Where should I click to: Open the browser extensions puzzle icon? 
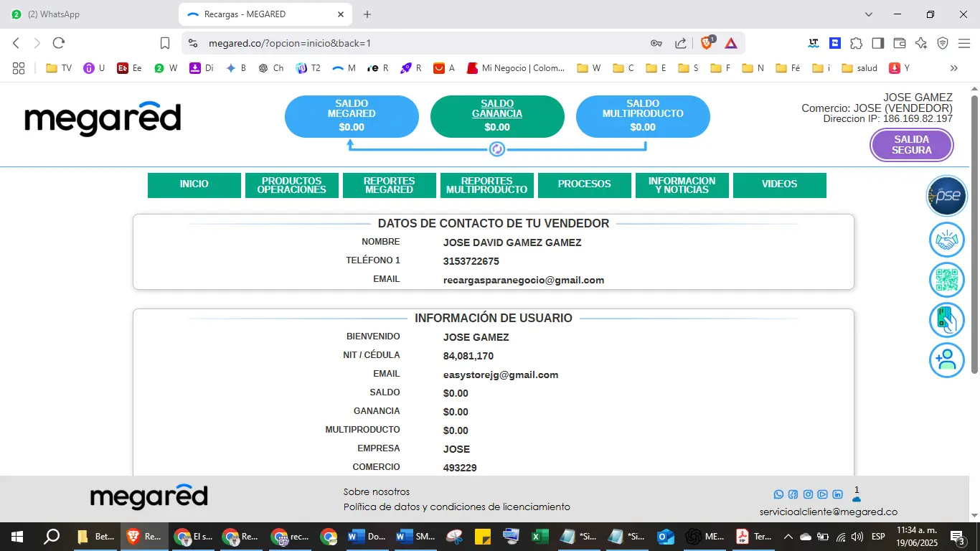(857, 43)
